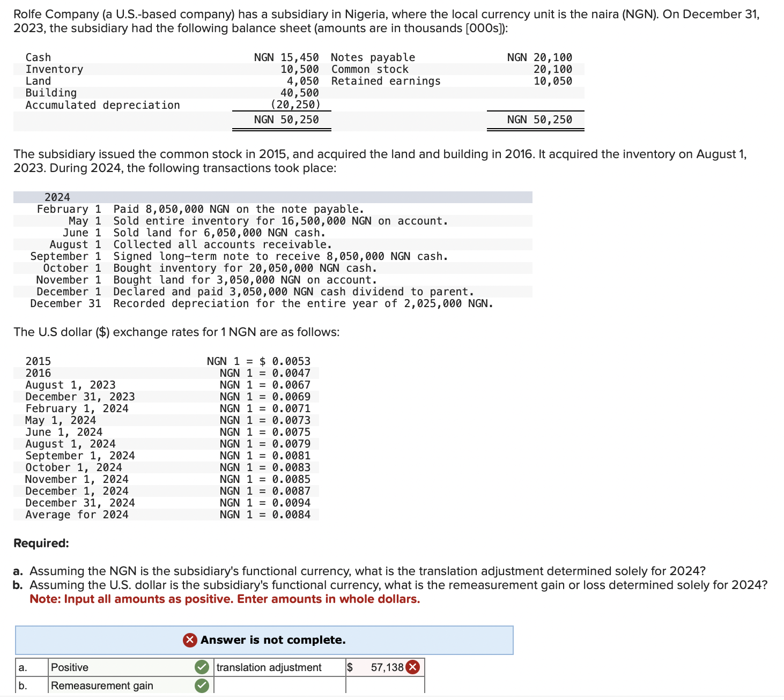Click the 57,138 amount field in row a
Screen dimensions: 784x700
[x=385, y=667]
